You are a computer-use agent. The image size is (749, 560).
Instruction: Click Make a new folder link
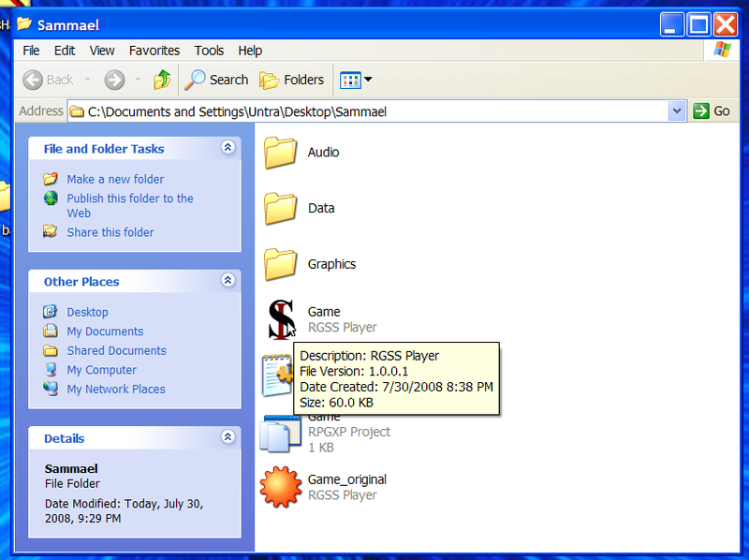pyautogui.click(x=115, y=179)
